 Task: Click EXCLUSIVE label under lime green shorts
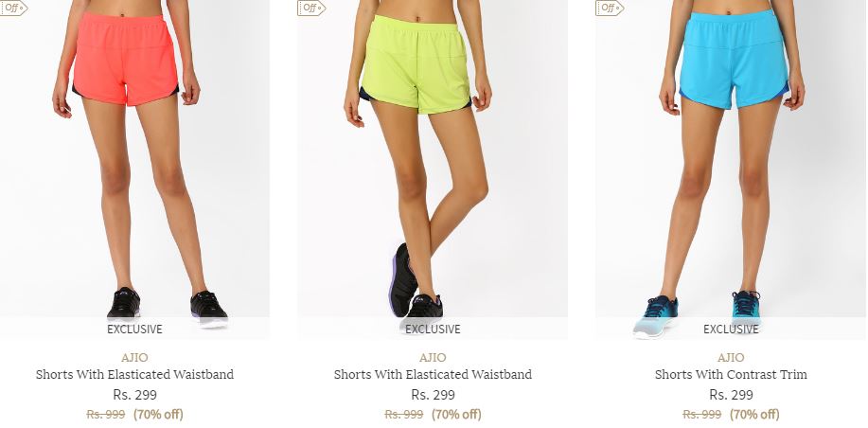[433, 329]
